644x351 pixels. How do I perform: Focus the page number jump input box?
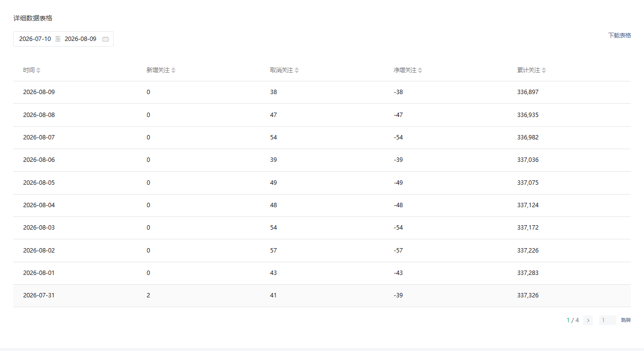(607, 320)
